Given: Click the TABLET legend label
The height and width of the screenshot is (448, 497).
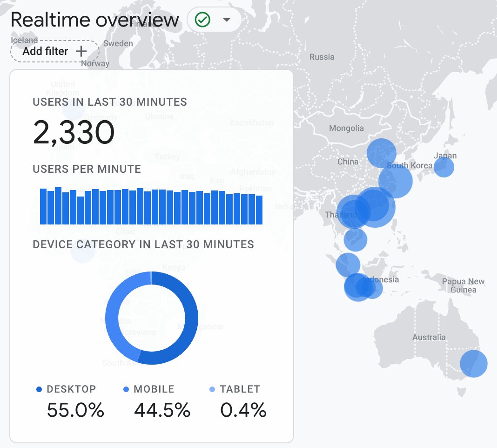Looking at the screenshot, I should coord(240,389).
